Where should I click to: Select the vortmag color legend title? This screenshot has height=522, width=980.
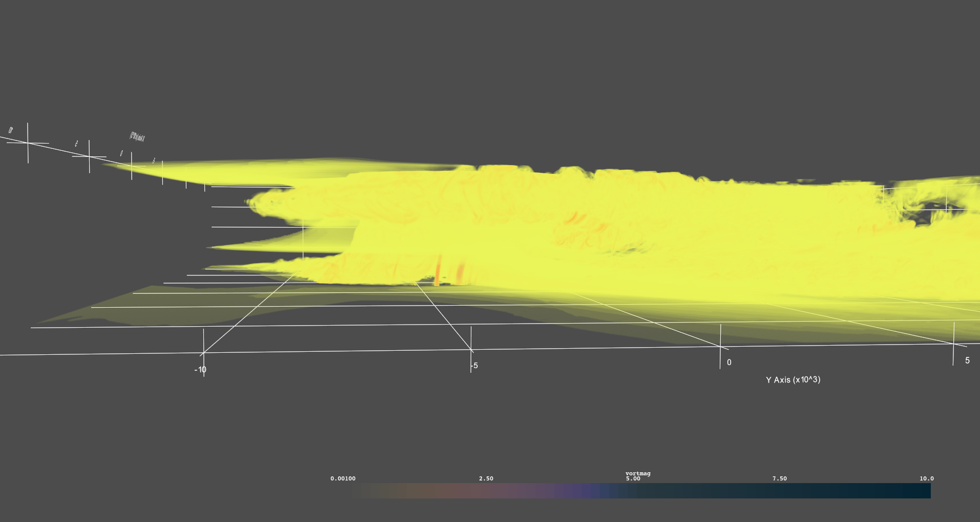click(x=638, y=474)
